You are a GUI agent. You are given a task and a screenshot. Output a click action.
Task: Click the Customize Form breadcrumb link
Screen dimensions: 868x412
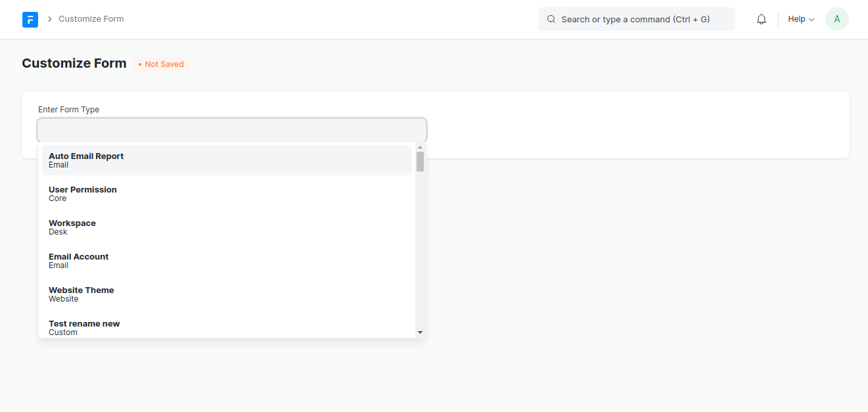(91, 19)
